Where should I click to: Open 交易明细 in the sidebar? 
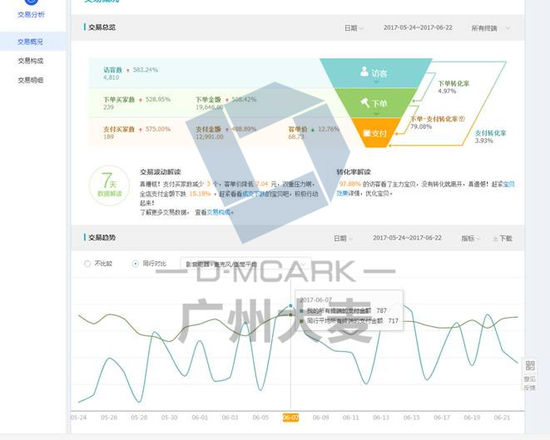click(31, 80)
